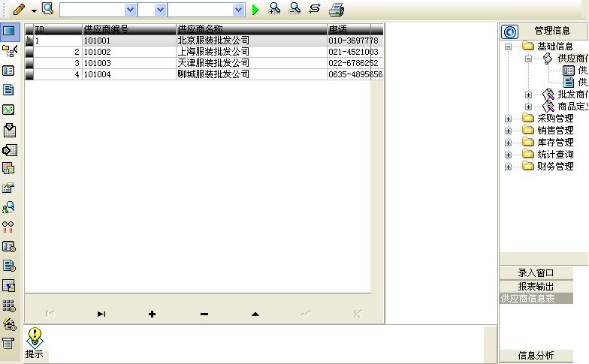Image resolution: width=589 pixels, height=364 pixels.
Task: Click the cancel edit X navigator button
Action: click(x=358, y=314)
